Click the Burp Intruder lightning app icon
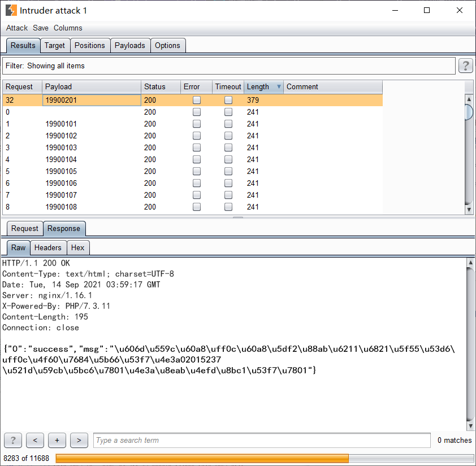Viewport: 476px width, 466px height. [x=11, y=10]
